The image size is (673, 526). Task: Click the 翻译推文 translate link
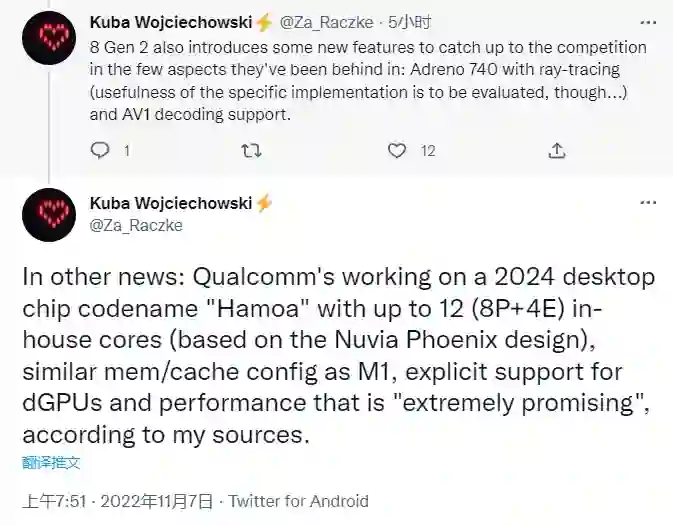pos(50,463)
